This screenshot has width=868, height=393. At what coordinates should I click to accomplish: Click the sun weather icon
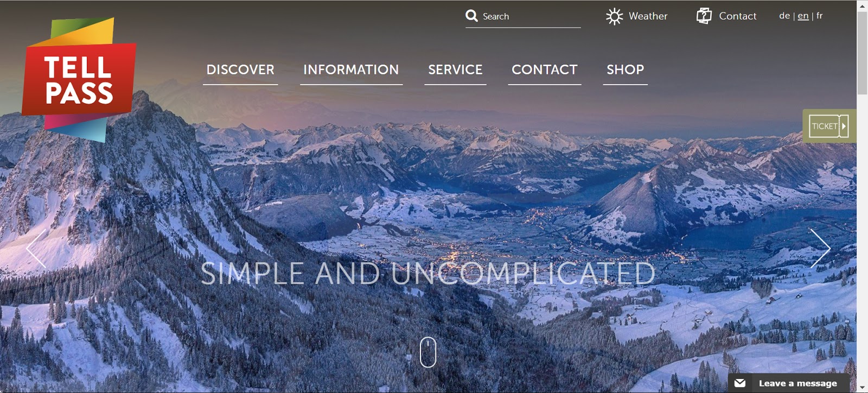pos(614,16)
